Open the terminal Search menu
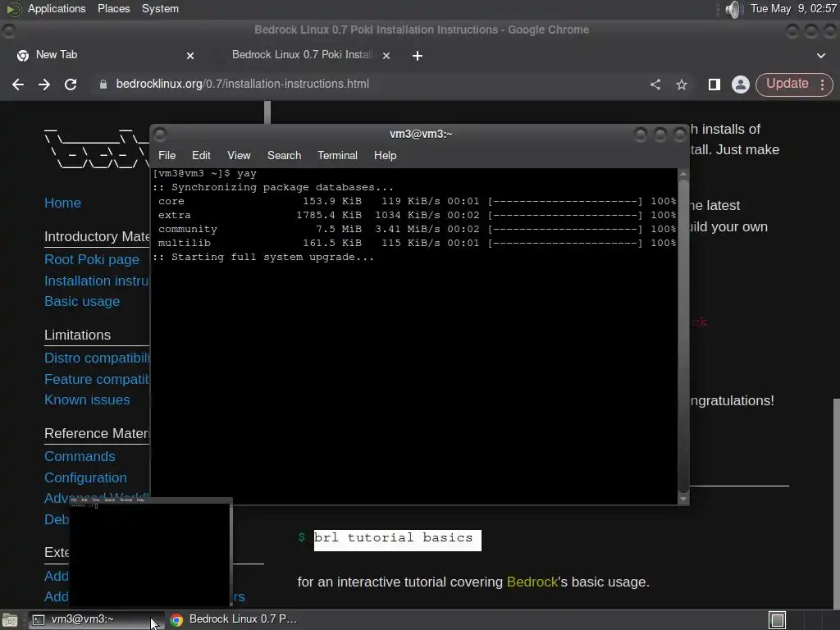Screen dimensions: 840x630 click(x=284, y=155)
